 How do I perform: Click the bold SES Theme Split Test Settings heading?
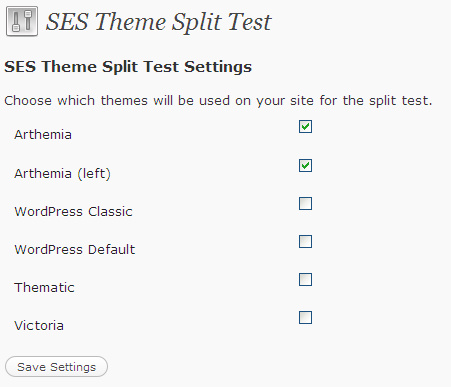pyautogui.click(x=128, y=66)
